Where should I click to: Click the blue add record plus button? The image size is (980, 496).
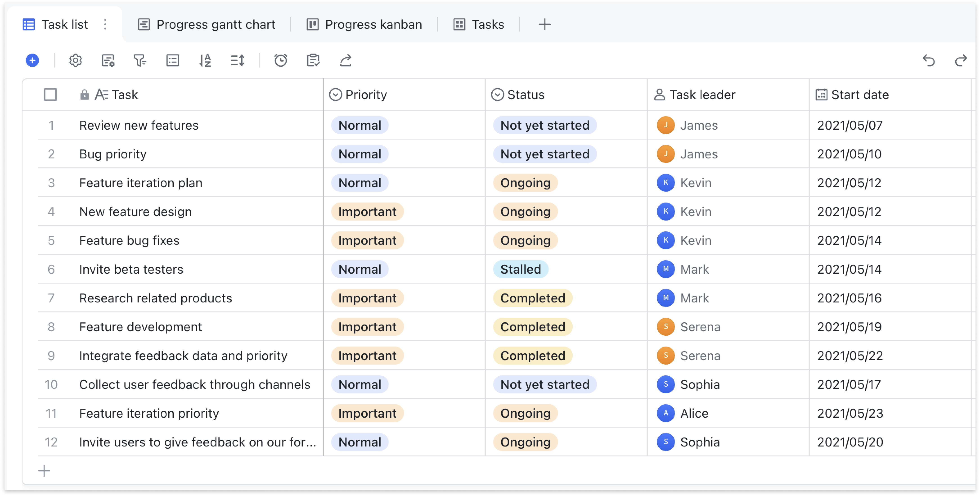[32, 60]
